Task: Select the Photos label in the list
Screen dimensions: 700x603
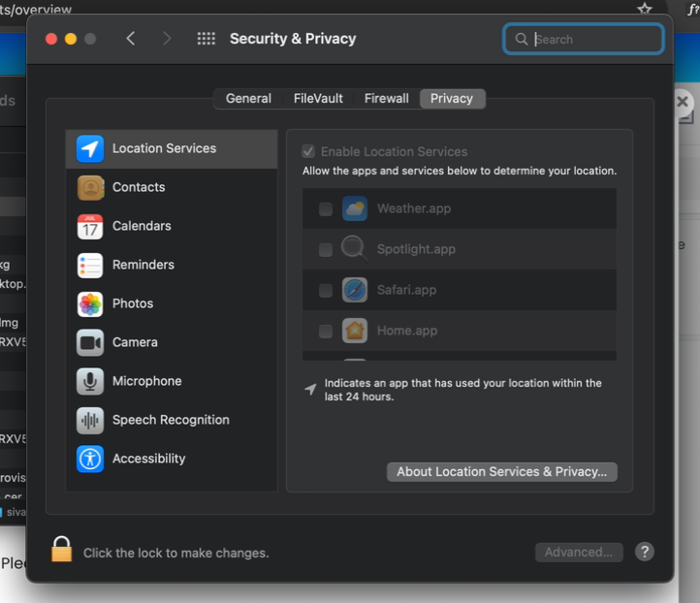Action: click(133, 304)
